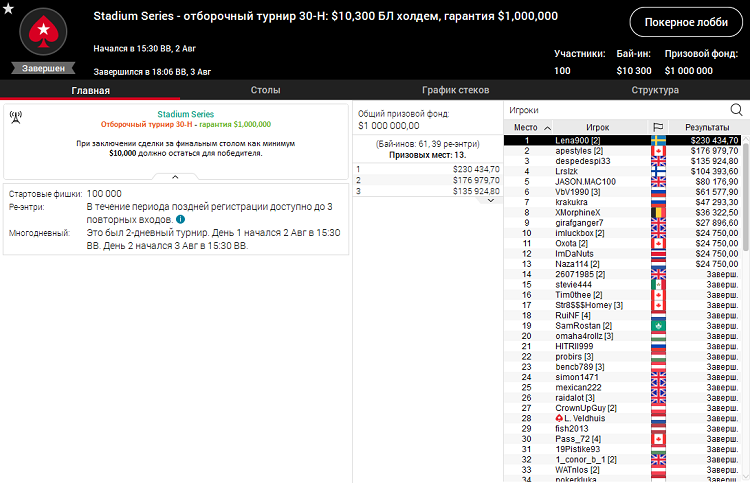Select player row fish2013

622,429
